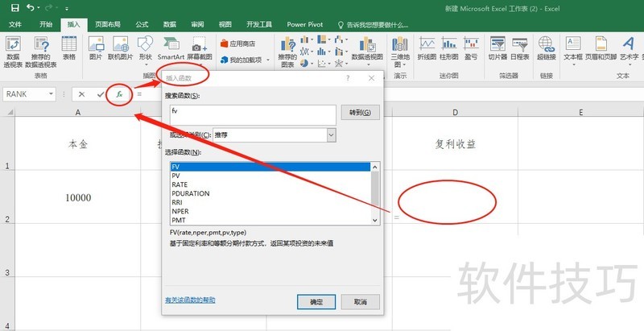644x331 pixels.
Task: Insert a Hyperlink (超链接)
Action: click(x=547, y=48)
